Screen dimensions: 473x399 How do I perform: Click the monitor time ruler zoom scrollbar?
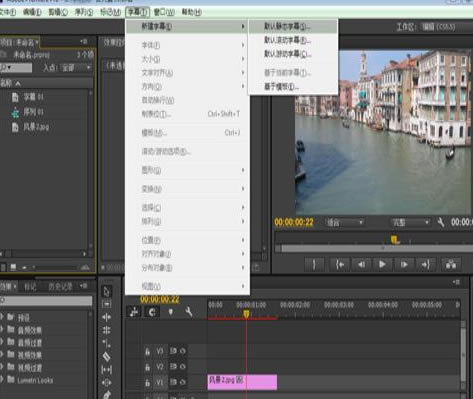tap(377, 249)
